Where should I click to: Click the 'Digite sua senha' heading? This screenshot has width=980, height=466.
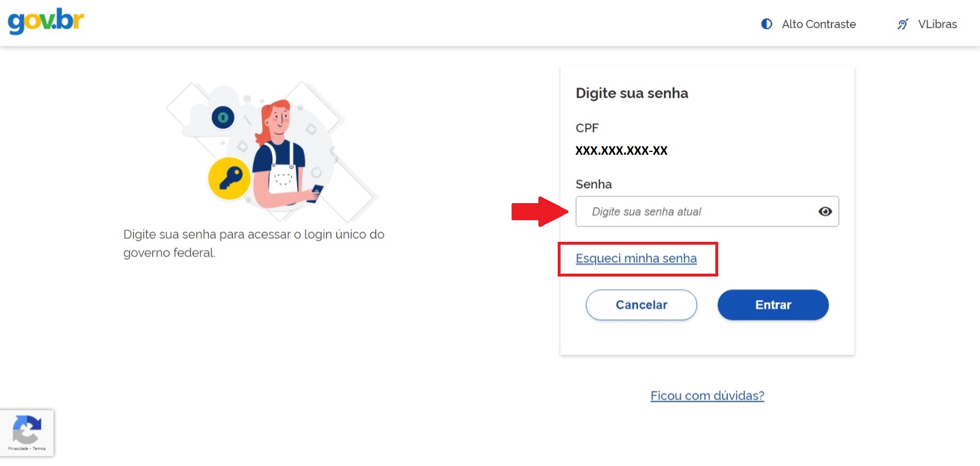coord(632,93)
